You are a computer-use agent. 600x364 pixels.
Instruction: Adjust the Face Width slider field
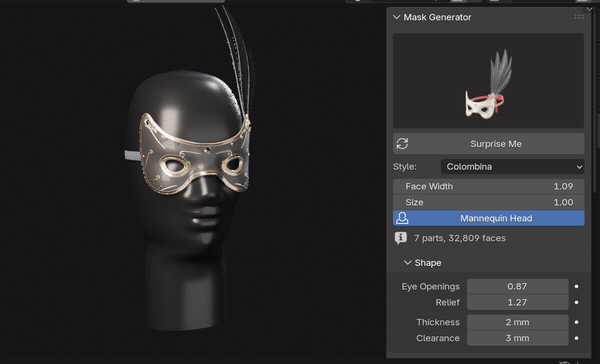click(x=488, y=186)
